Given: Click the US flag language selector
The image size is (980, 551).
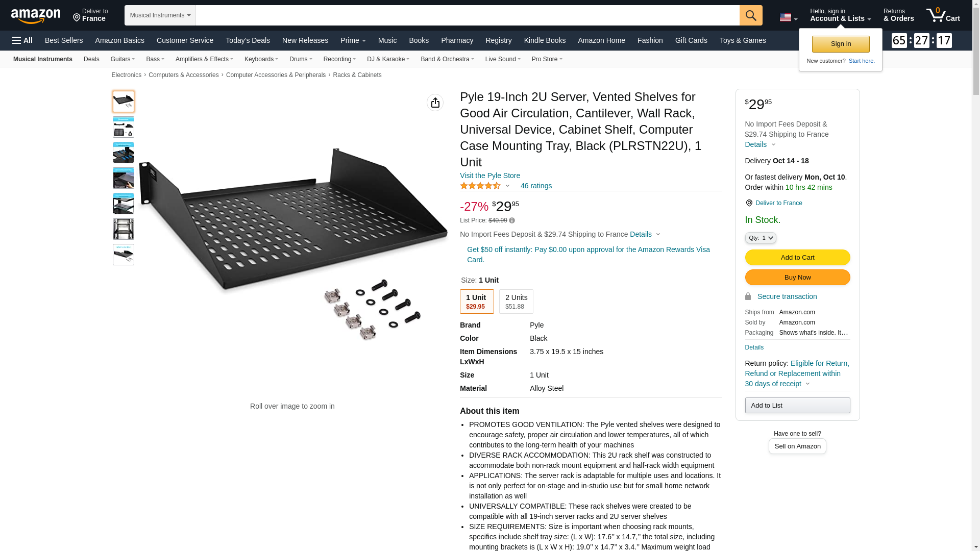Looking at the screenshot, I should point(788,17).
